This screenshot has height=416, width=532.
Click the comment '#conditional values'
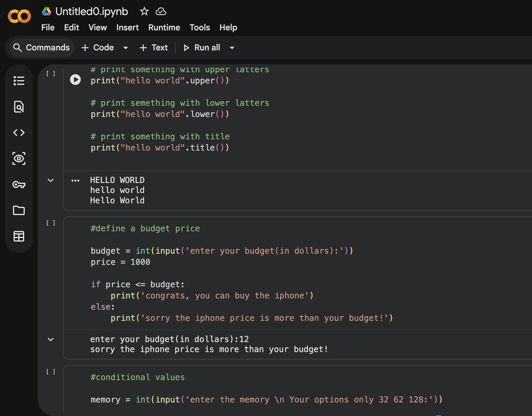click(x=137, y=377)
